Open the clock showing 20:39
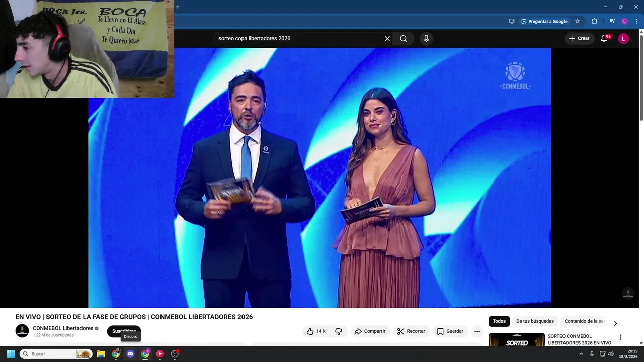Screen dimensions: 644x362 (x=628, y=354)
